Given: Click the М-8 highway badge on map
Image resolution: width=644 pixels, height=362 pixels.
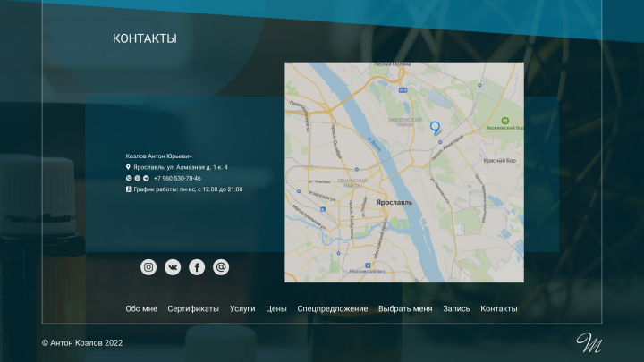Looking at the screenshot, I should (402, 90).
